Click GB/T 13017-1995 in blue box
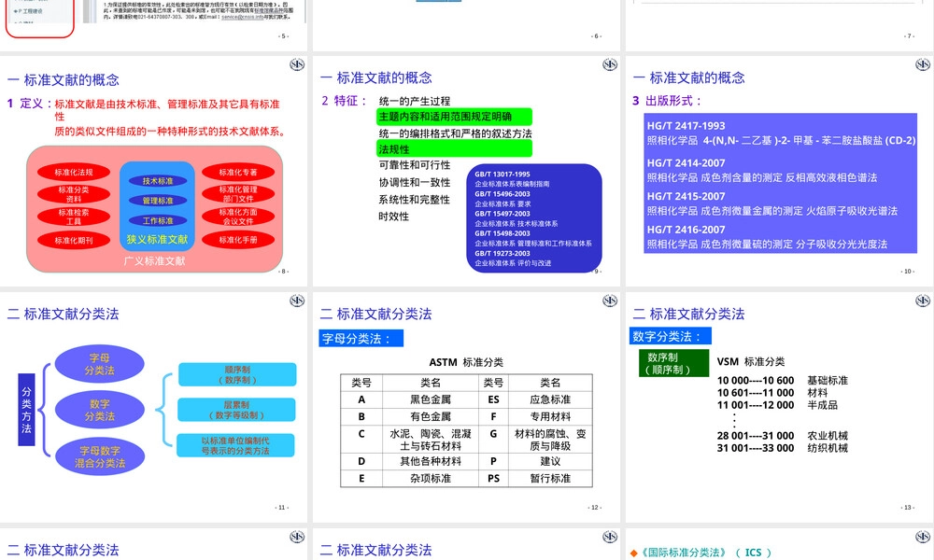 point(502,175)
